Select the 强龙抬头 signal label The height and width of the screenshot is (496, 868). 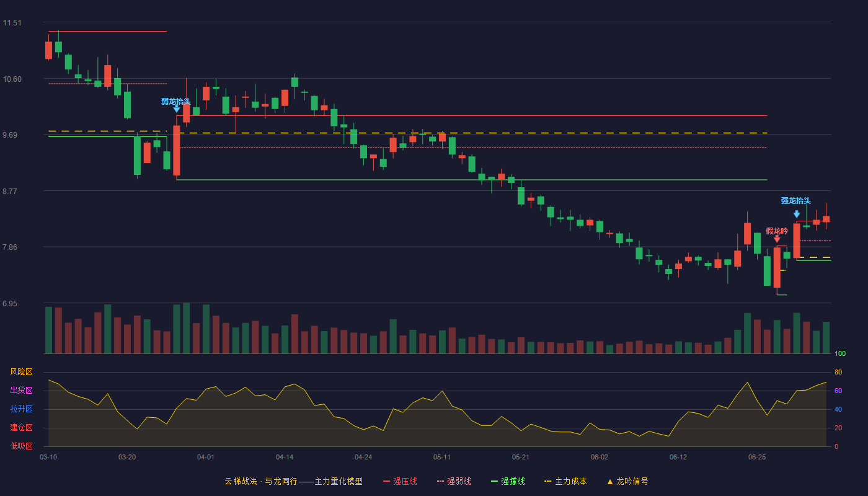click(796, 200)
